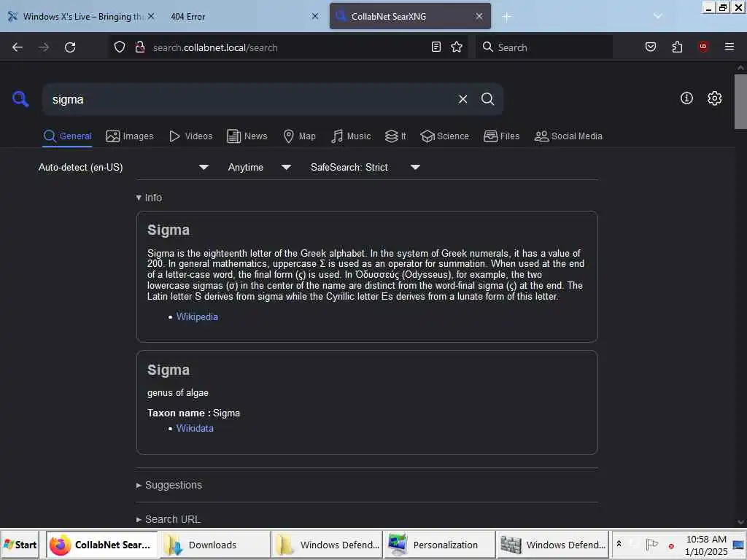Screen dimensions: 747x560
Task: Click the sigma search input field
Action: click(250, 99)
